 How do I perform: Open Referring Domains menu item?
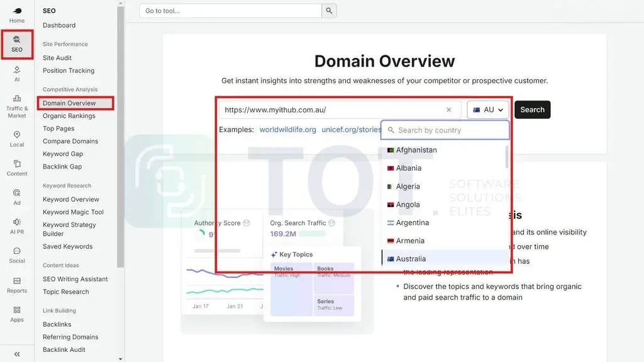[70, 337]
